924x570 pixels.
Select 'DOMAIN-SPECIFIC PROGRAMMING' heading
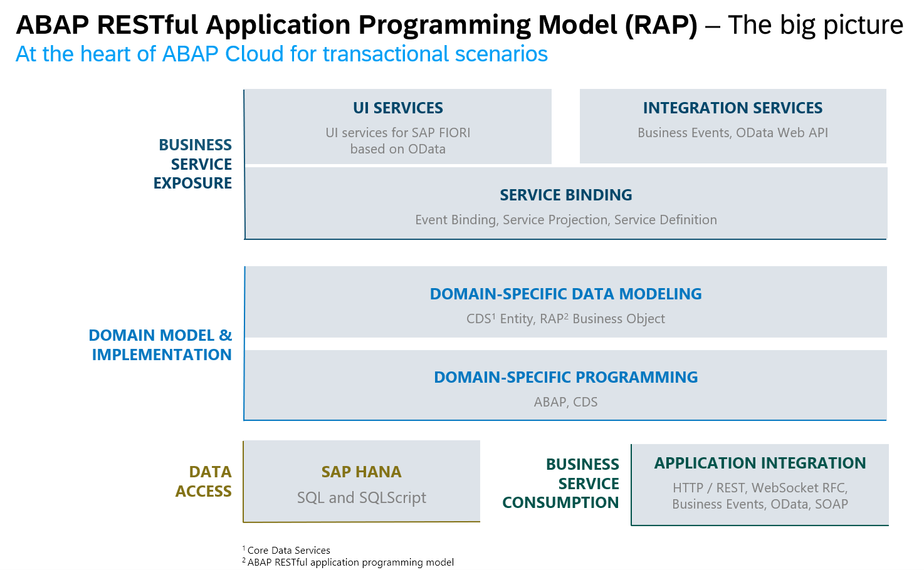(566, 377)
